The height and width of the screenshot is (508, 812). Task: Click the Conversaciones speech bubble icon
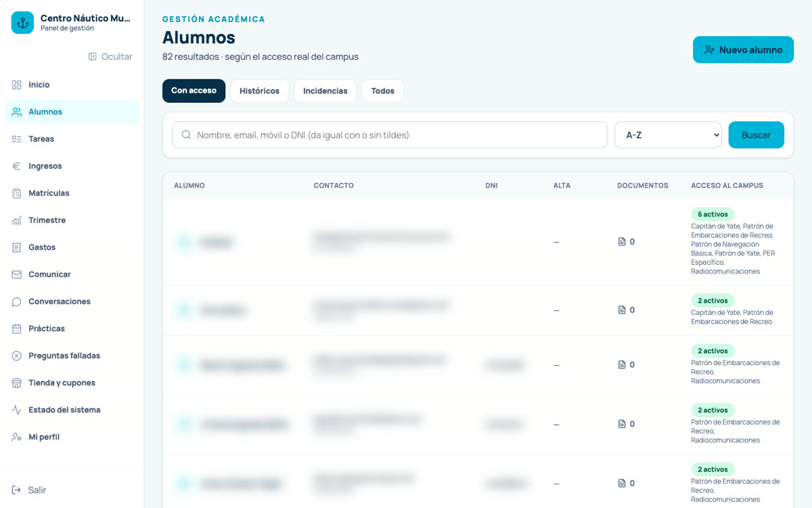[17, 301]
